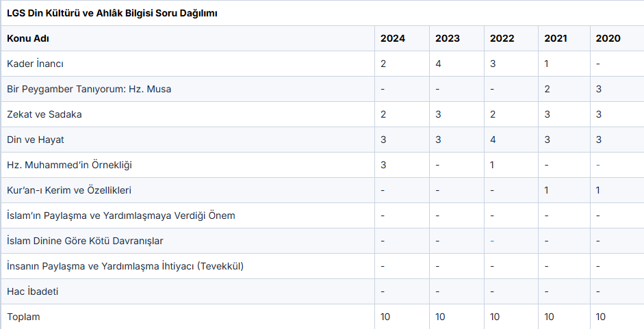
Task: Click the 2023 column header
Action: click(x=448, y=38)
